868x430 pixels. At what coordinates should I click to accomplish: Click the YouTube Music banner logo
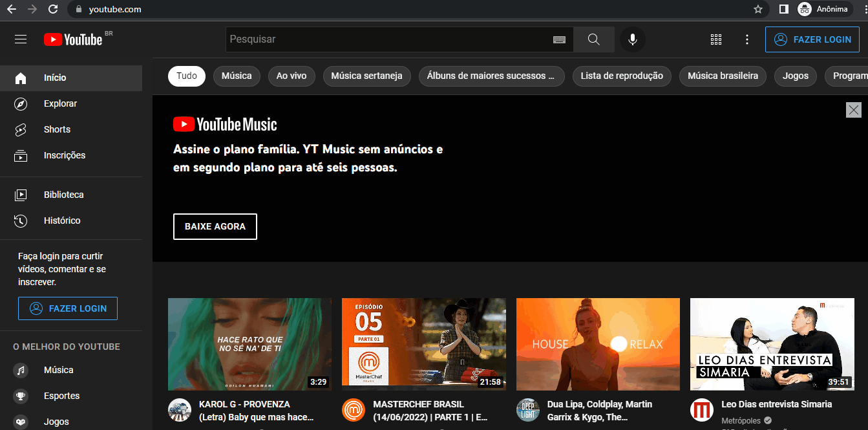225,124
